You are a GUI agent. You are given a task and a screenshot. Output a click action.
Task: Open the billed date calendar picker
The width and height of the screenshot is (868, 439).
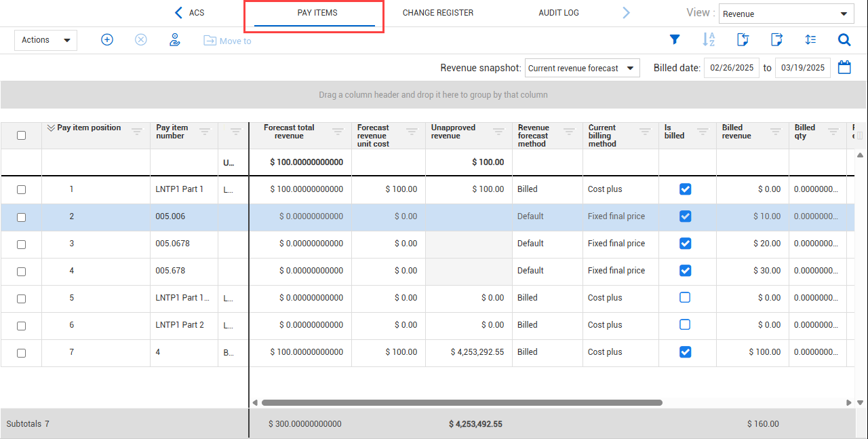844,68
